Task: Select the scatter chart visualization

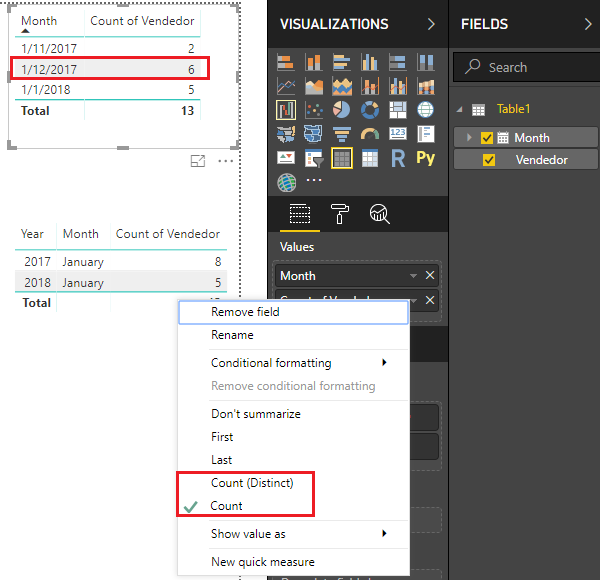Action: click(314, 110)
